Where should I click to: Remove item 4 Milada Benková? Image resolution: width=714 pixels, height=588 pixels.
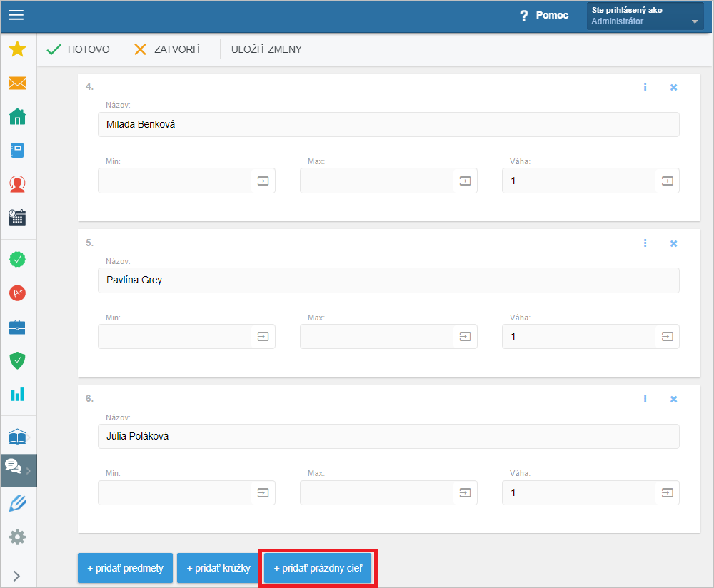point(673,87)
